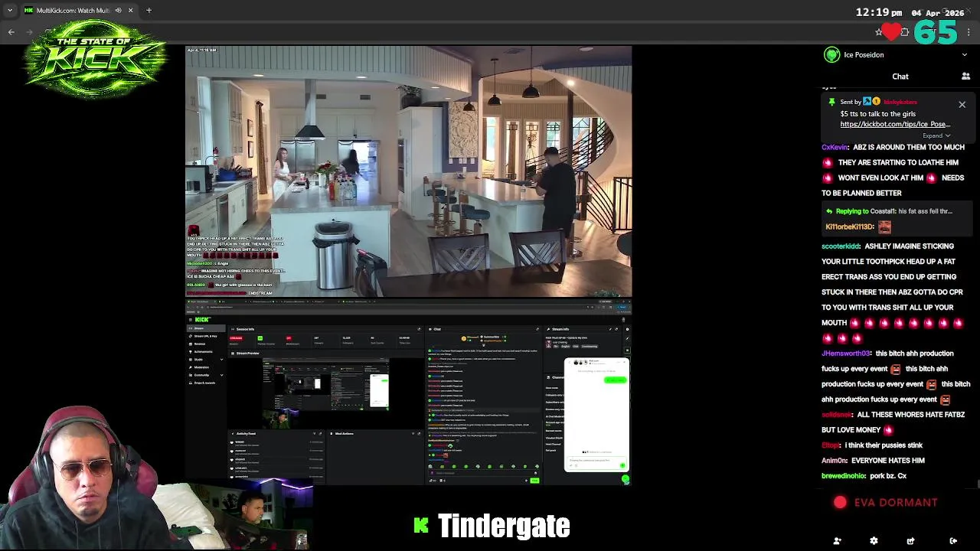The image size is (980, 551).
Task: Click chat message 'pork bz. Cx'
Action: [888, 476]
